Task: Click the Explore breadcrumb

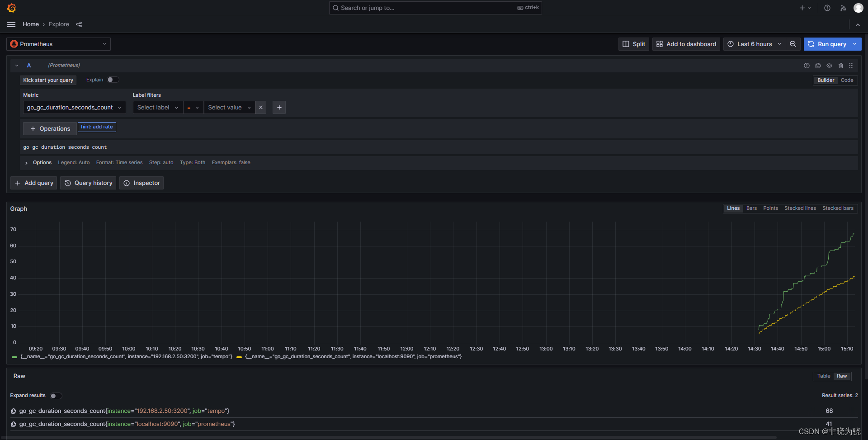Action: coord(59,24)
